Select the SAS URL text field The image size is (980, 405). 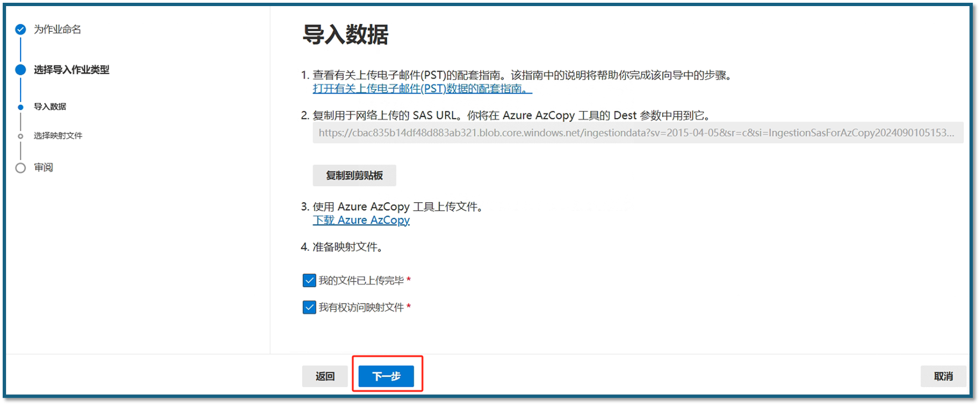[638, 133]
